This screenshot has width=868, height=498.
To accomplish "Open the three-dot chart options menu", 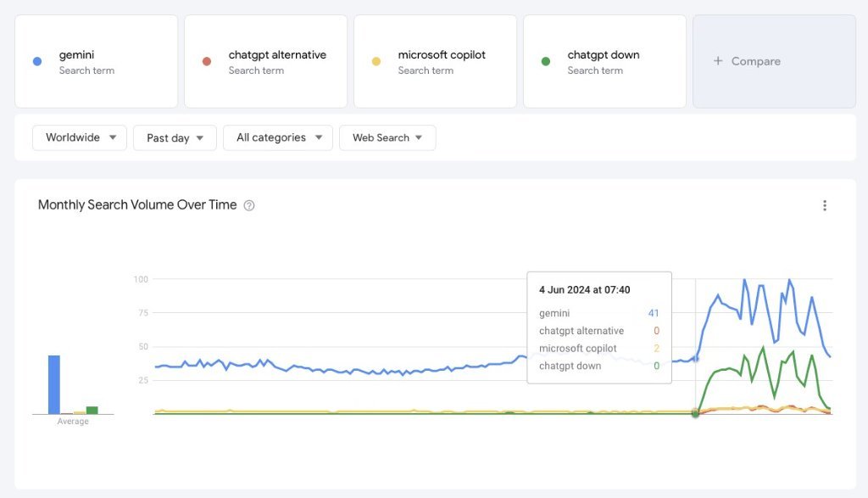I will tap(824, 205).
